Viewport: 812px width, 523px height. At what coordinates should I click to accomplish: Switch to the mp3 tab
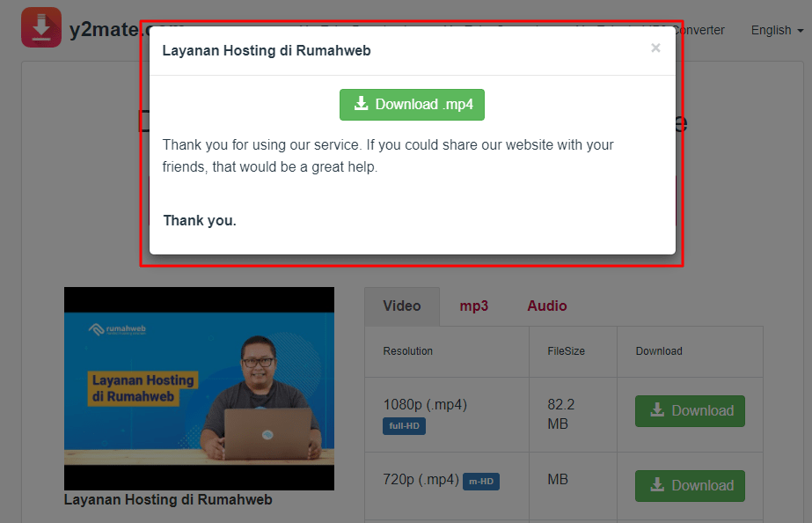474,306
